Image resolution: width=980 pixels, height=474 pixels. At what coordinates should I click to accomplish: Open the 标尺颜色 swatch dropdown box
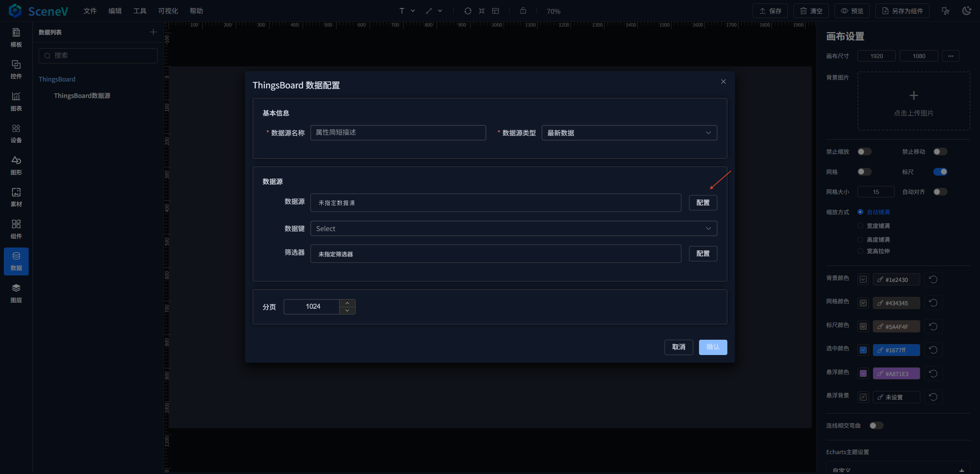click(x=863, y=327)
